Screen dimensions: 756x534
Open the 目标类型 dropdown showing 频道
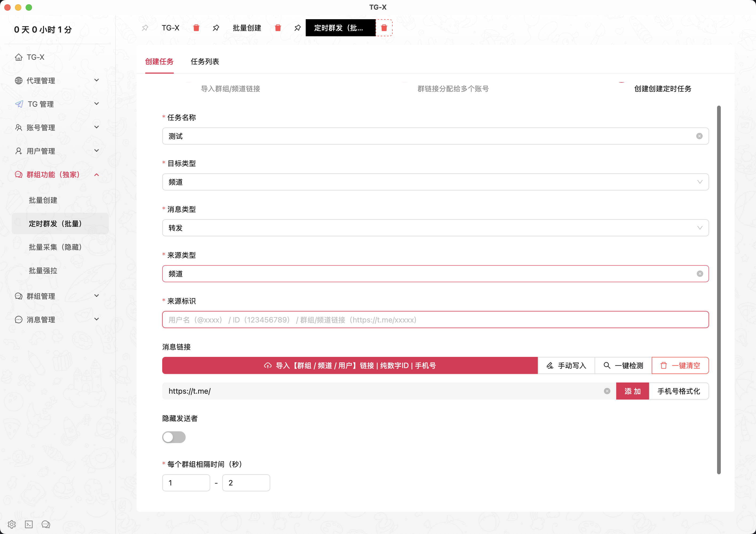pos(435,182)
